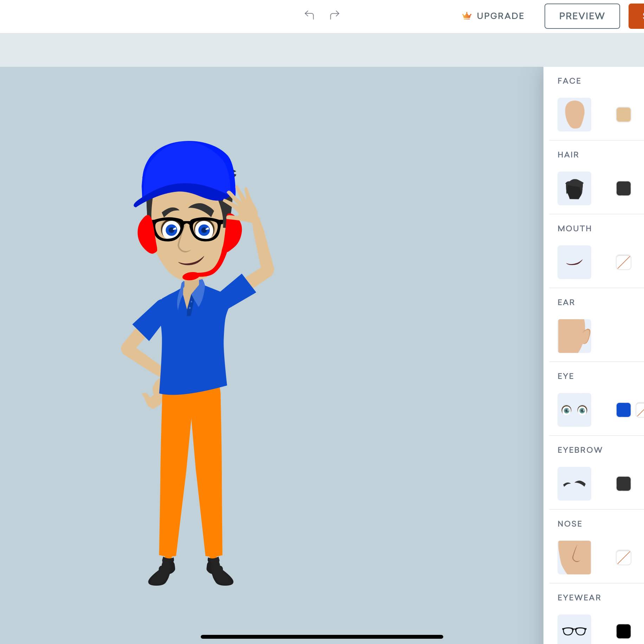Viewport: 644px width, 644px height.
Task: Open the UPGRADE page
Action: pos(493,16)
